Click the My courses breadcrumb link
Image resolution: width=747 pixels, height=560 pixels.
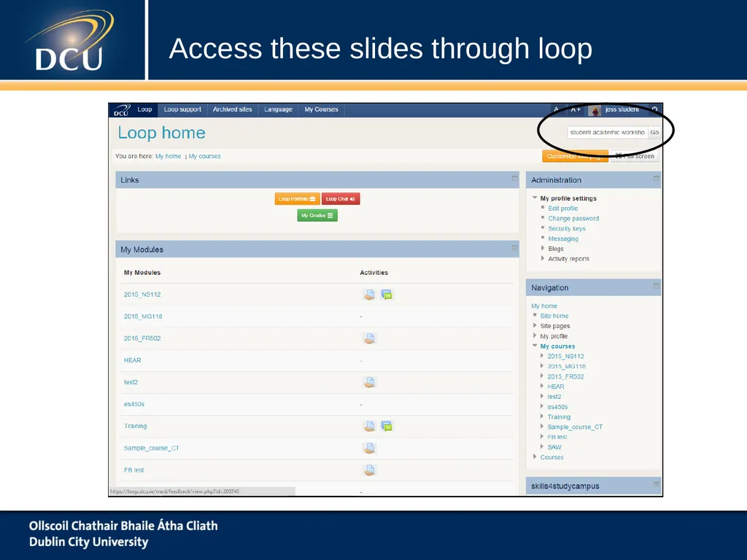click(x=205, y=156)
